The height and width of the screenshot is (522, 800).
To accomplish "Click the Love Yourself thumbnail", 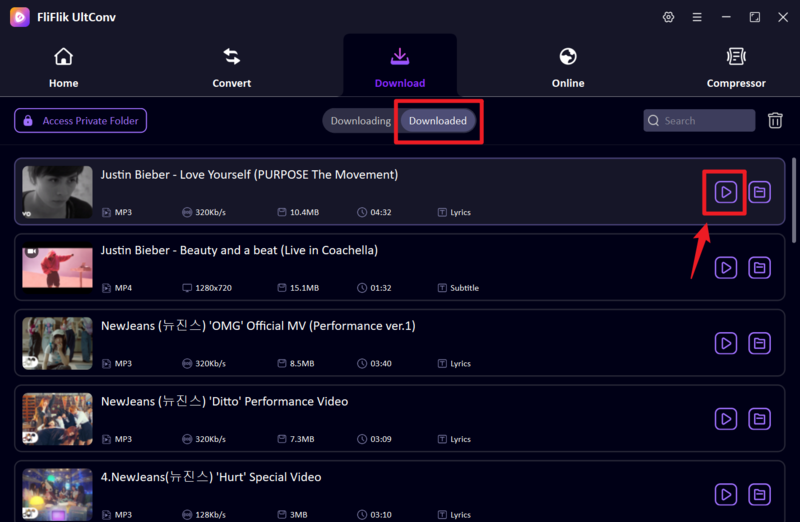I will point(57,192).
